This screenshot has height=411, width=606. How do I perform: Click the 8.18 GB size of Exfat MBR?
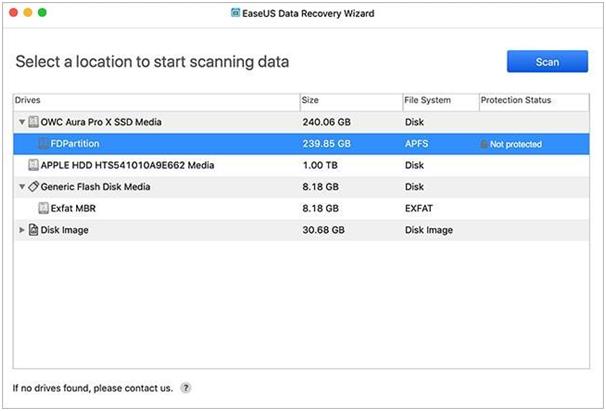[320, 208]
